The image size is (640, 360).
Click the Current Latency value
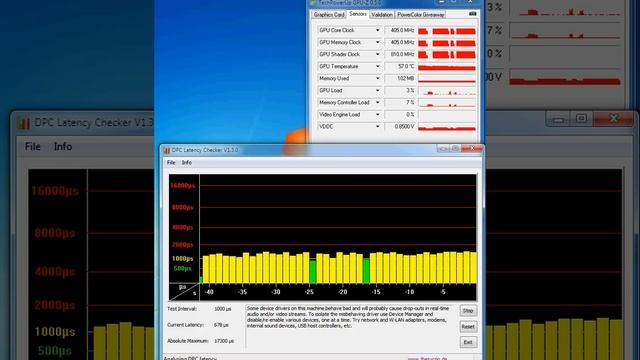[221, 325]
